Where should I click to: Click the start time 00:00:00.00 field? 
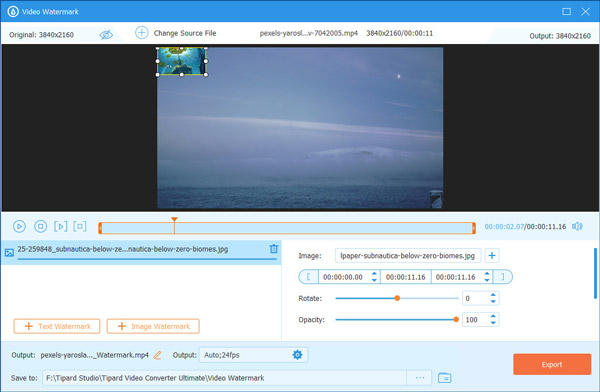pos(343,277)
